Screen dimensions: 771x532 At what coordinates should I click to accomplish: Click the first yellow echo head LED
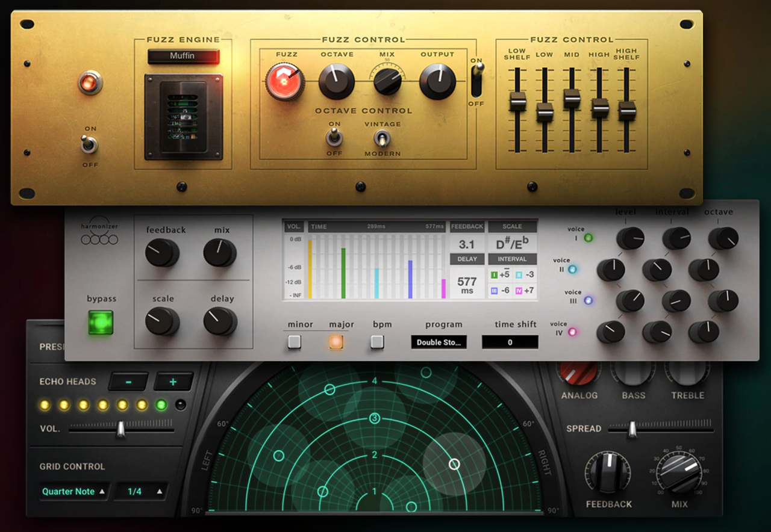coord(45,405)
